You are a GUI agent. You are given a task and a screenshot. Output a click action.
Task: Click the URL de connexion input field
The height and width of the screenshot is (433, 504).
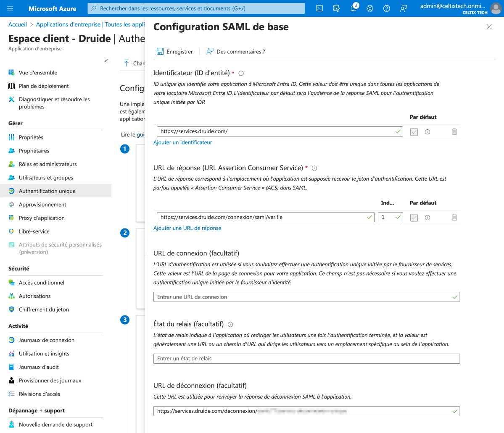303,297
